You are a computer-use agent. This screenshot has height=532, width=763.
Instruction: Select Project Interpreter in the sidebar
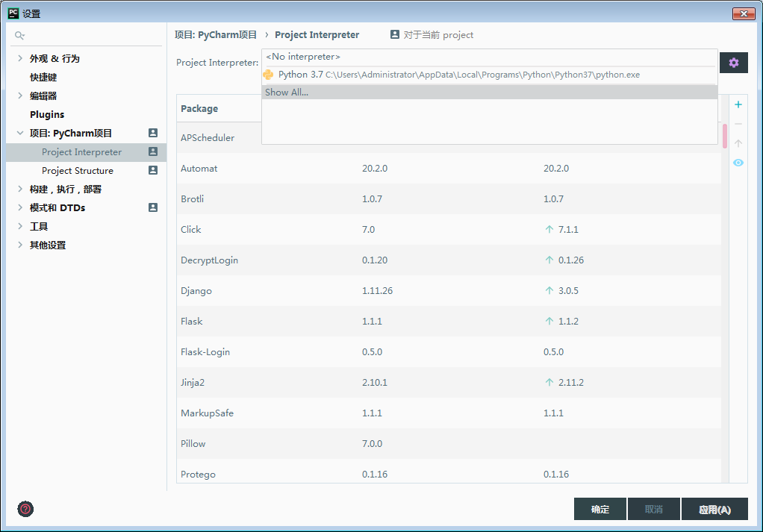tap(86, 151)
